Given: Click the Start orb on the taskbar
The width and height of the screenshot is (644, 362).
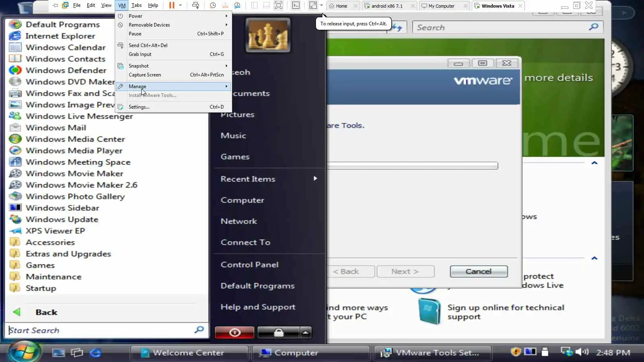Looking at the screenshot, I should (24, 352).
